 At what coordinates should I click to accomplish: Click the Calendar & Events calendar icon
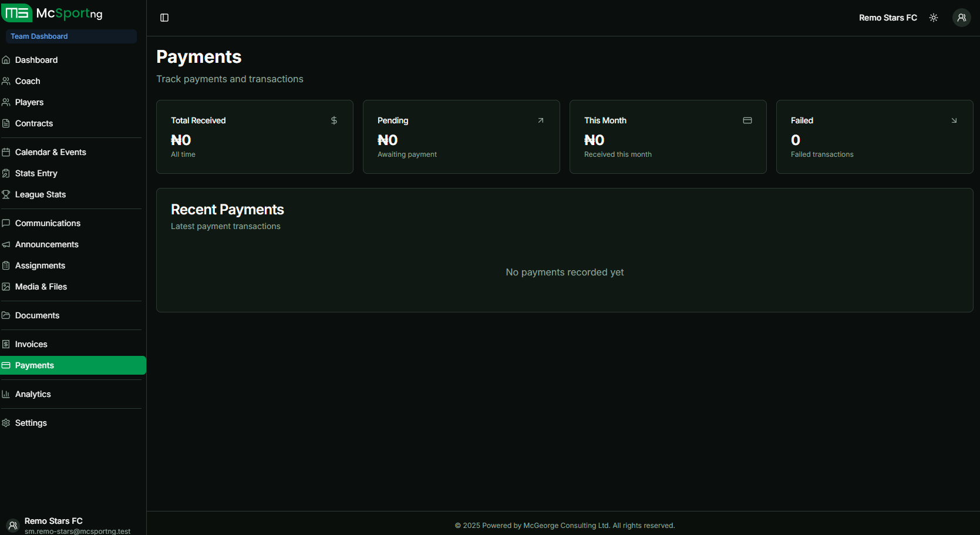(x=6, y=152)
